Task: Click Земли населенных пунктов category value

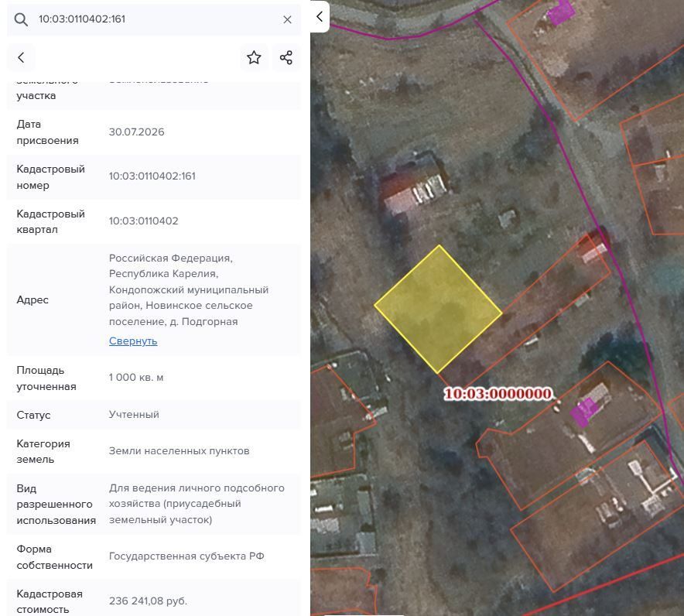Action: point(180,450)
